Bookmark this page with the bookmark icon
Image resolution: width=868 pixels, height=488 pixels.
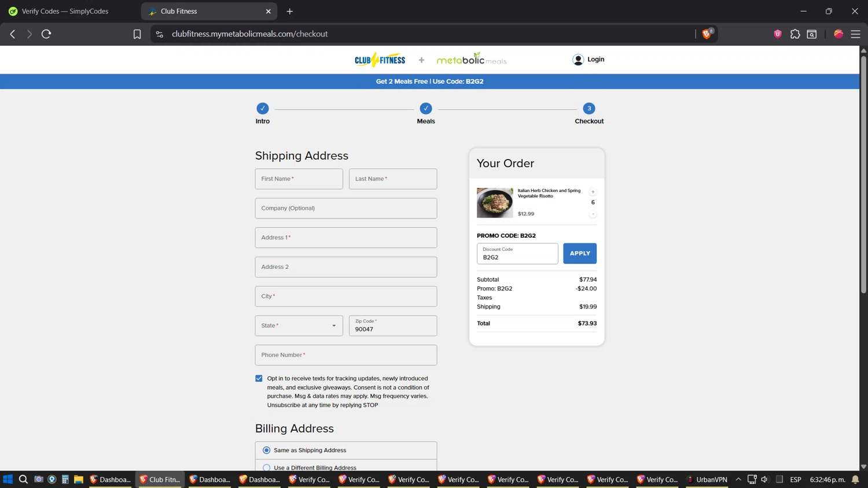click(x=137, y=34)
